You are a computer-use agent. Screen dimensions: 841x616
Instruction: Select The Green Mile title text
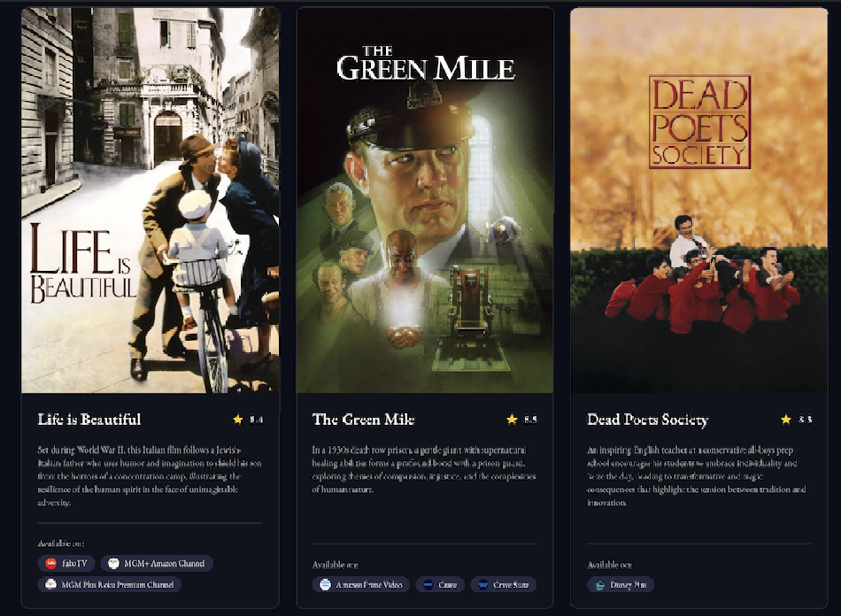click(x=364, y=420)
